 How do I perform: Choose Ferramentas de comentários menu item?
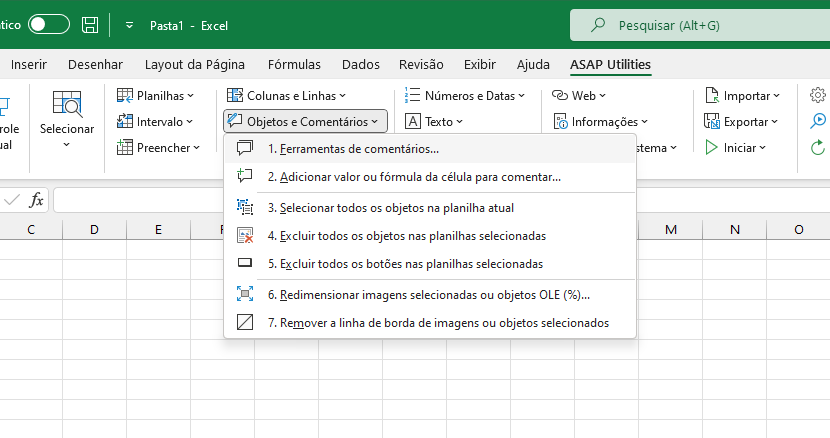(430, 149)
